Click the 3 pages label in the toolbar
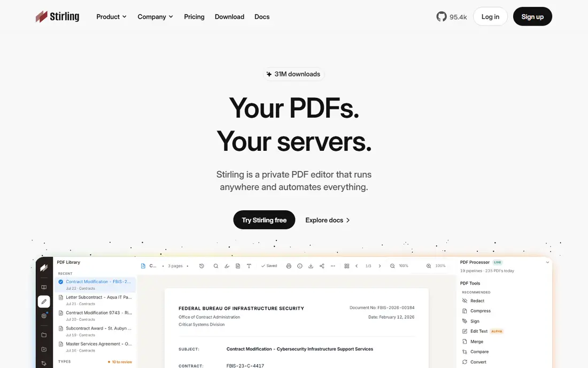 tap(175, 266)
